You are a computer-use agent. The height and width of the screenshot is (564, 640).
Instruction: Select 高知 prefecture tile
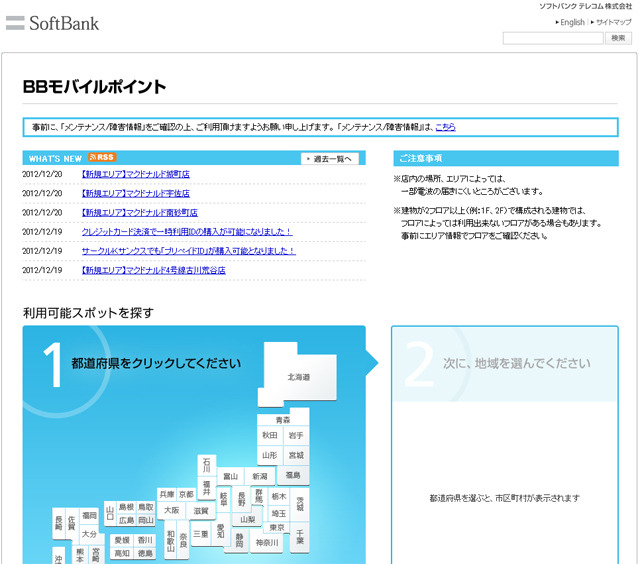pos(122,553)
